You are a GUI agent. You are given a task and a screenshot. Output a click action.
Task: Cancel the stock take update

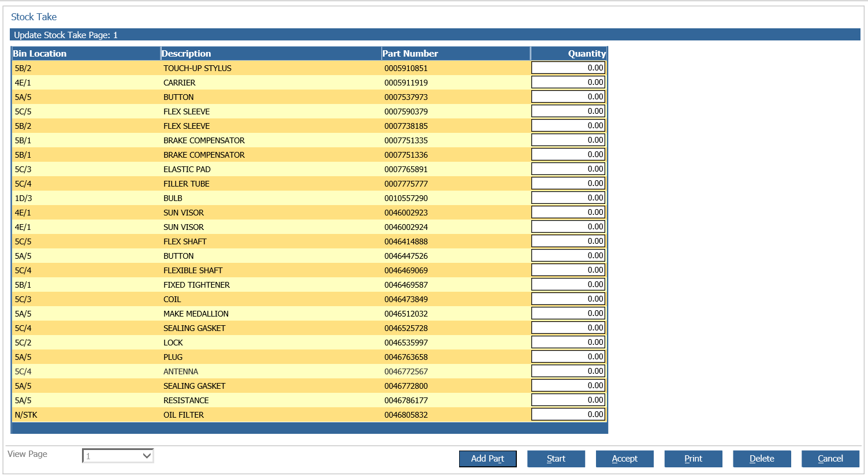(x=830, y=459)
